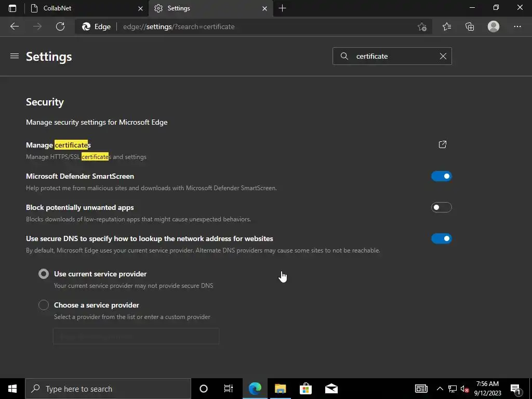Open the Favorites list
Viewport: 532px width, 399px height.
pos(447,26)
